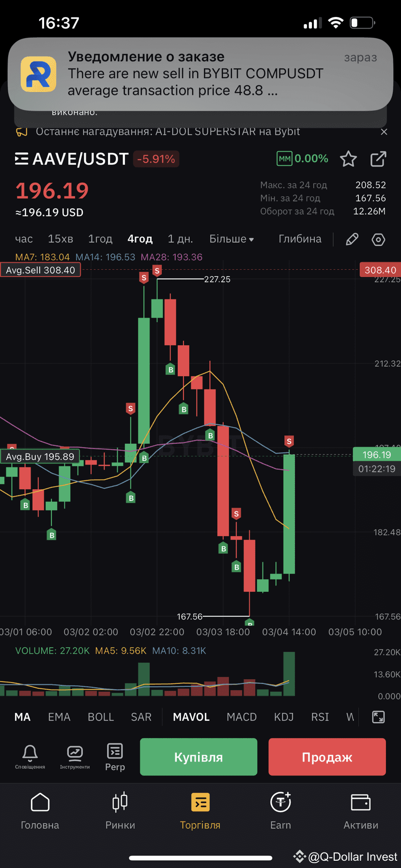Viewport: 401px width, 868px height.
Task: Tap the MM 0.00% margin indicator
Action: pos(302,158)
